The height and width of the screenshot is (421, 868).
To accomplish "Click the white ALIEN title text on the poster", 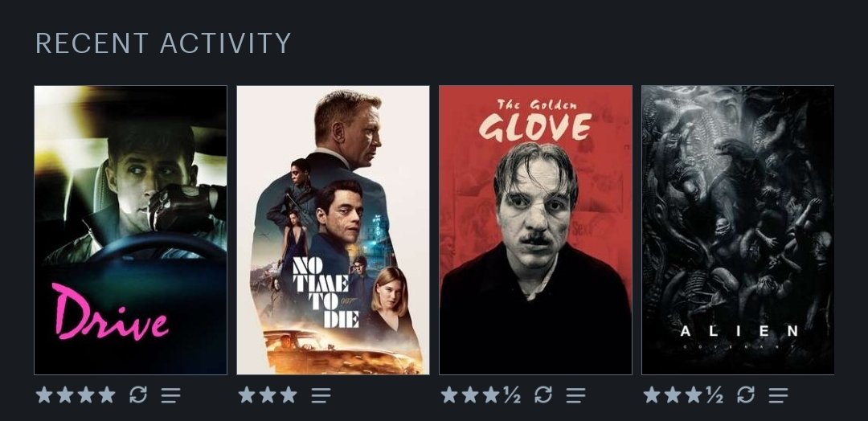I will 739,331.
